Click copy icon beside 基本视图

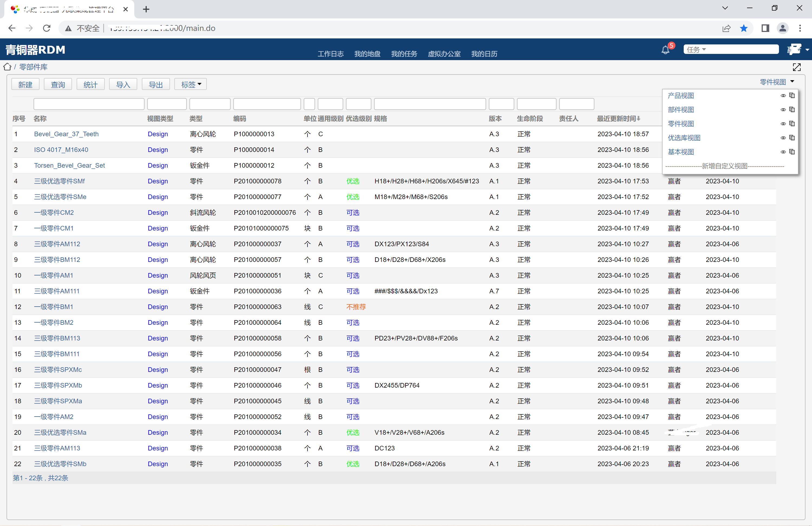pos(792,152)
